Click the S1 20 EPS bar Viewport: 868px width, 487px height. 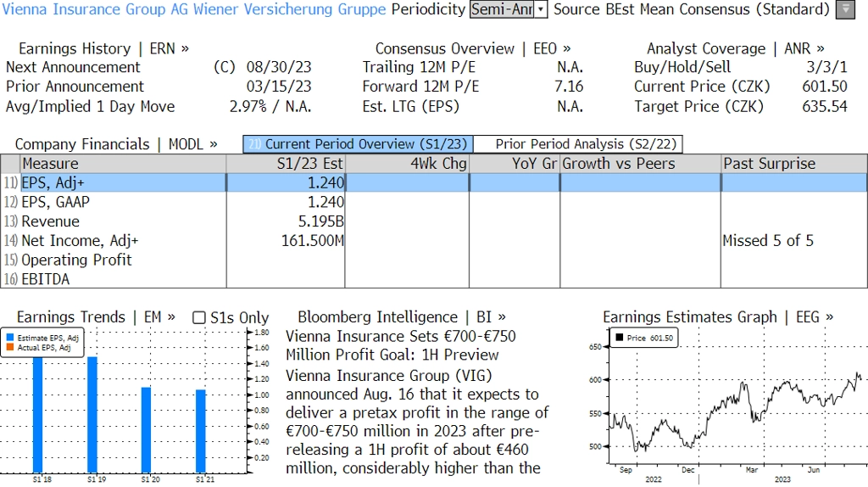coord(146,430)
